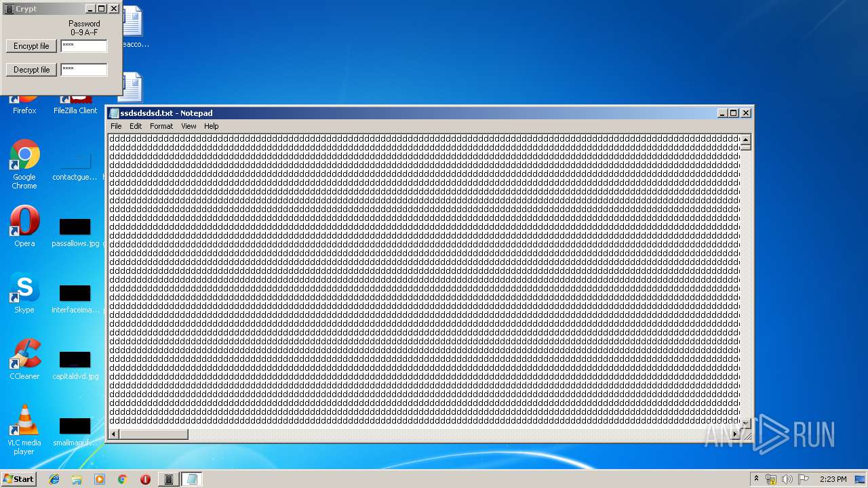Click the Notepad title bar document icon
This screenshot has width=868, height=488.
(115, 113)
